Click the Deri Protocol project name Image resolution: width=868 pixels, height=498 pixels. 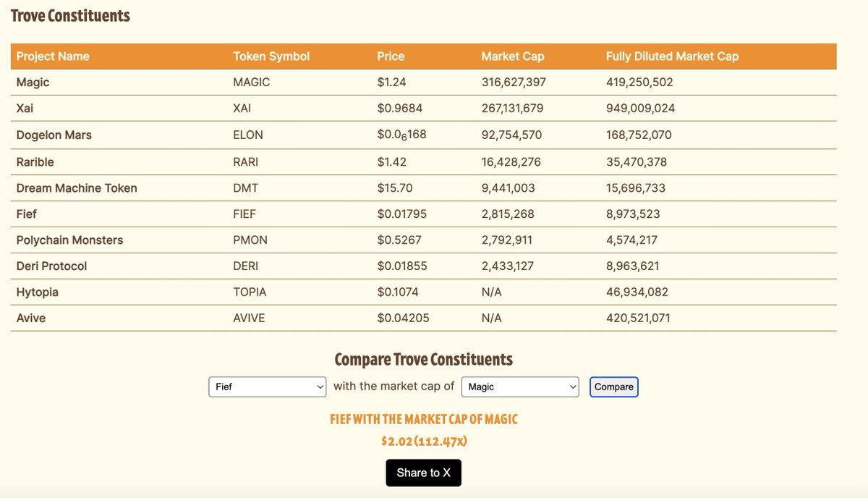click(51, 266)
